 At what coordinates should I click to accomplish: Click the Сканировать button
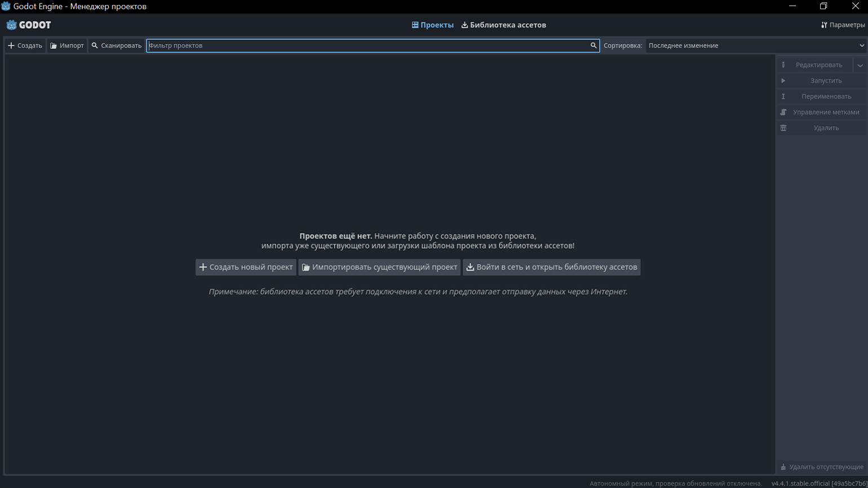tap(117, 46)
